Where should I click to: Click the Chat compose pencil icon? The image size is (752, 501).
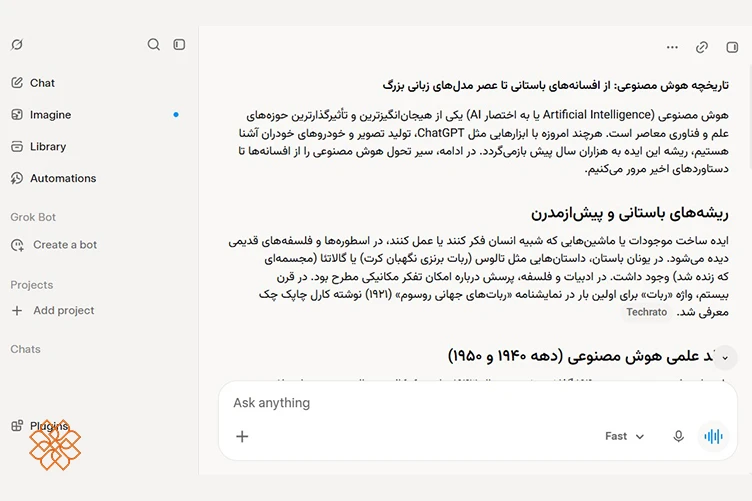pos(17,83)
